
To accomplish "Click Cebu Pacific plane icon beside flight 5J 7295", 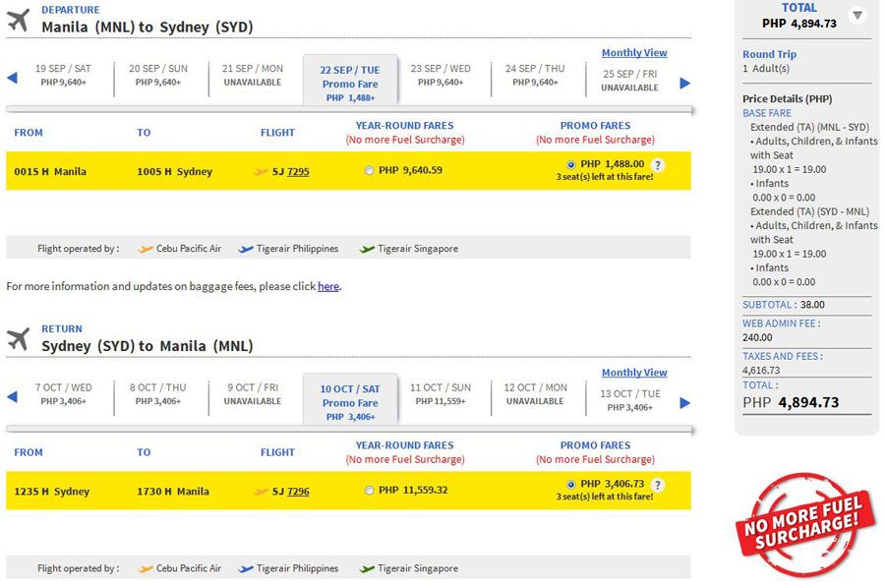I will 261,171.
